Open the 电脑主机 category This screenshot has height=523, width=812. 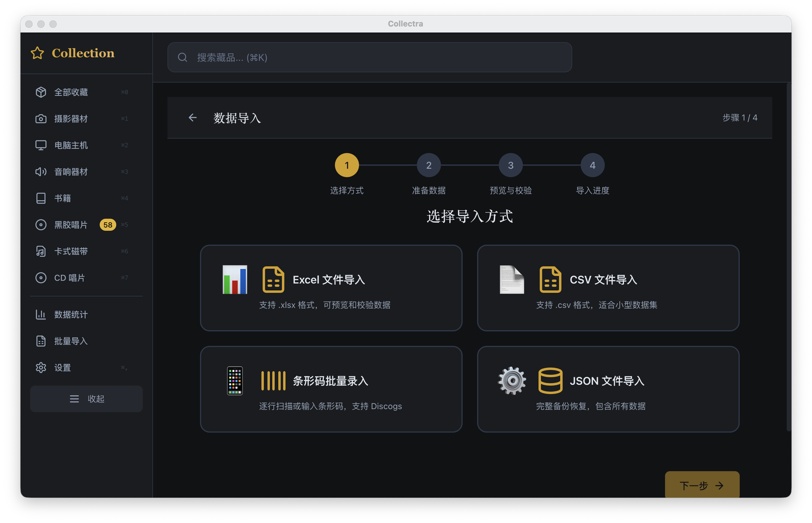pyautogui.click(x=86, y=145)
